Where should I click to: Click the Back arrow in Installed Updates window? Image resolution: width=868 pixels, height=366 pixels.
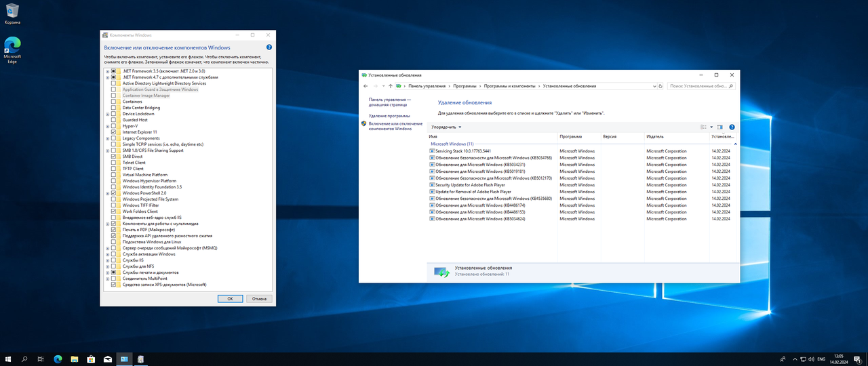click(x=366, y=86)
